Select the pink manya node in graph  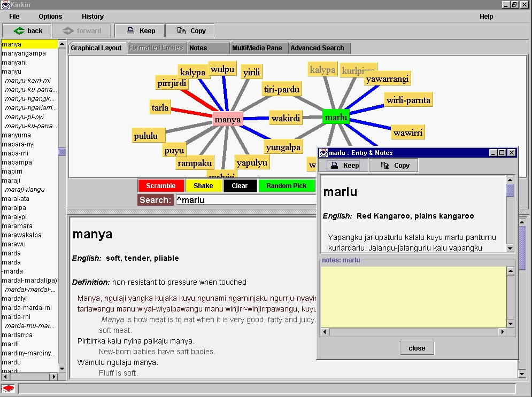[x=227, y=119]
